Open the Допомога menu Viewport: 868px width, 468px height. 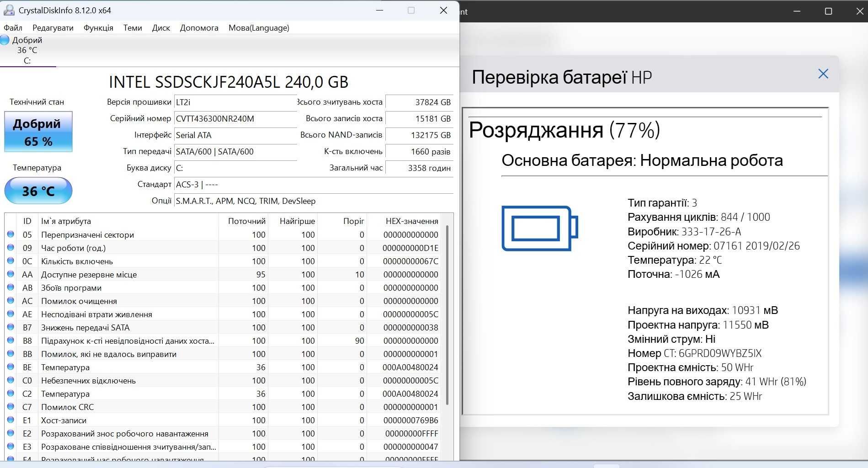(x=199, y=28)
